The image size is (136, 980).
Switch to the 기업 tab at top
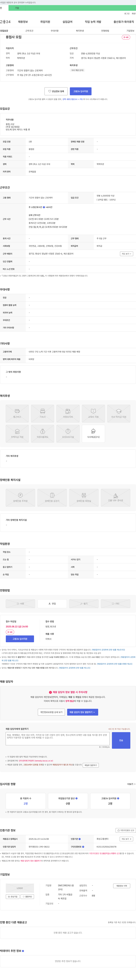[17, 8]
